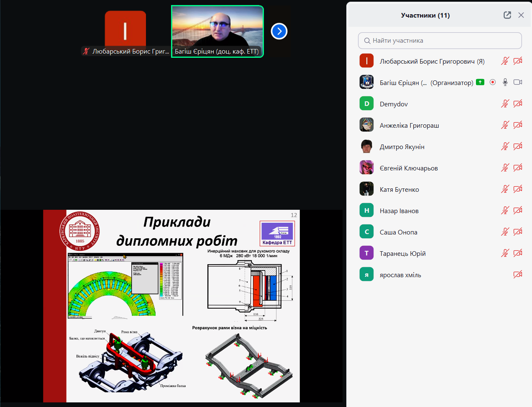This screenshot has width=532, height=407.
Task: Click muted mic icon for Саша Онопа
Action: [505, 232]
